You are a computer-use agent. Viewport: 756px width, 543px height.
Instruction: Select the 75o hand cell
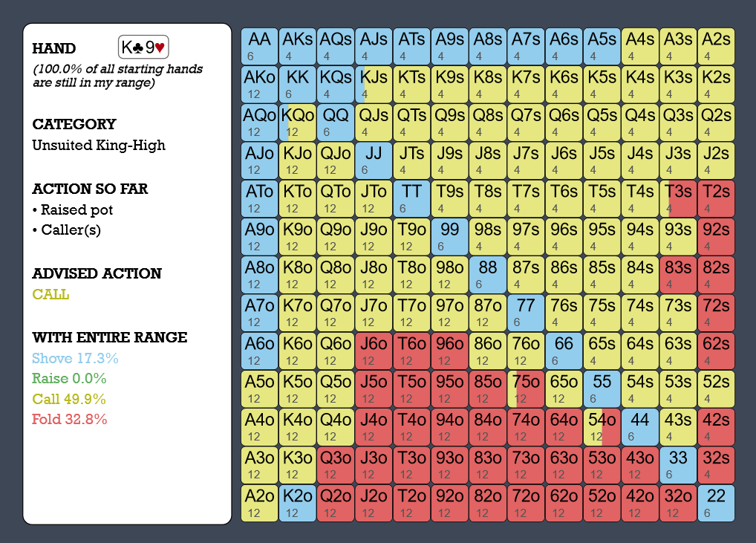pos(526,389)
